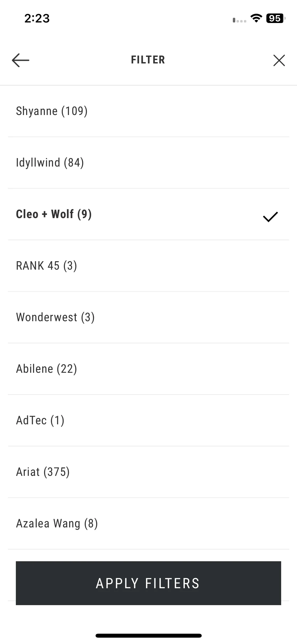Tap the cellular signal indicator
The image size is (297, 644).
click(x=239, y=20)
